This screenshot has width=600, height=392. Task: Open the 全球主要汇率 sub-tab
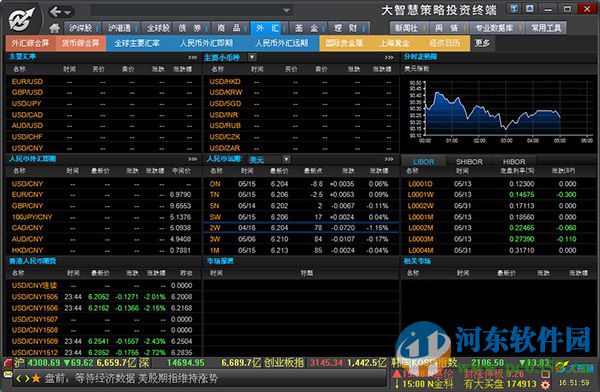[x=137, y=43]
